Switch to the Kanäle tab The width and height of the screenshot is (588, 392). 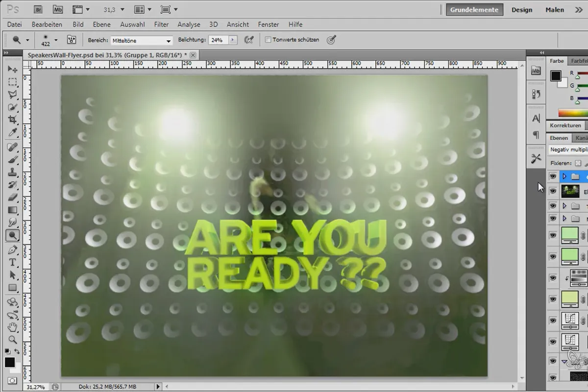[x=581, y=138]
